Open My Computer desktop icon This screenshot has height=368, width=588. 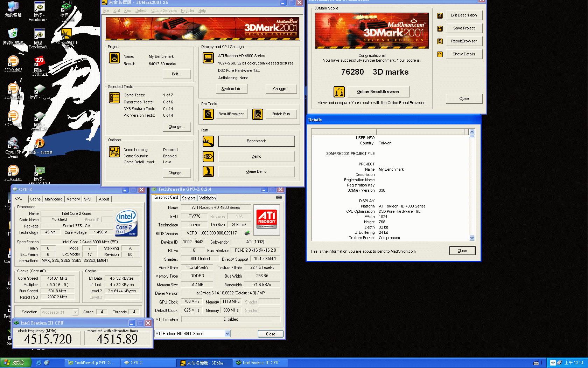(x=13, y=9)
